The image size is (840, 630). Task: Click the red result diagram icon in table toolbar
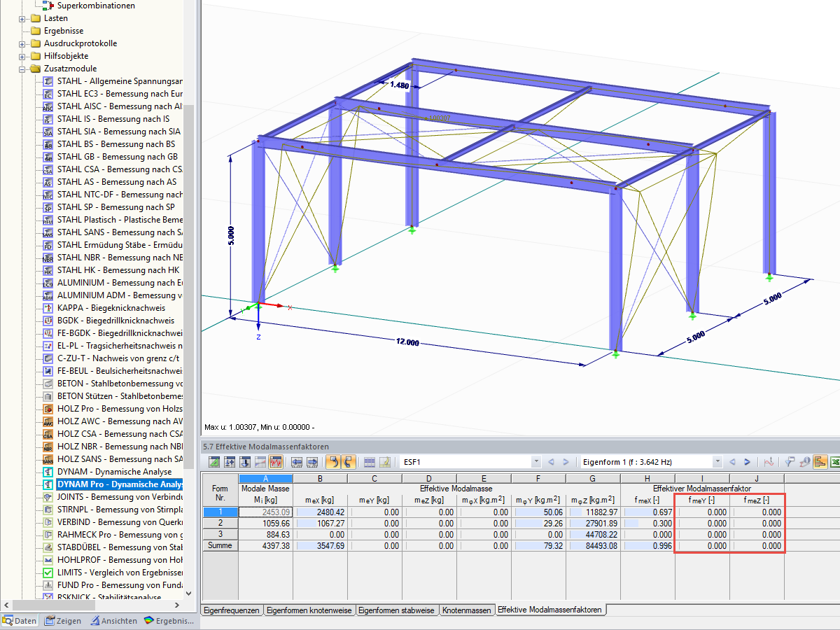point(275,462)
